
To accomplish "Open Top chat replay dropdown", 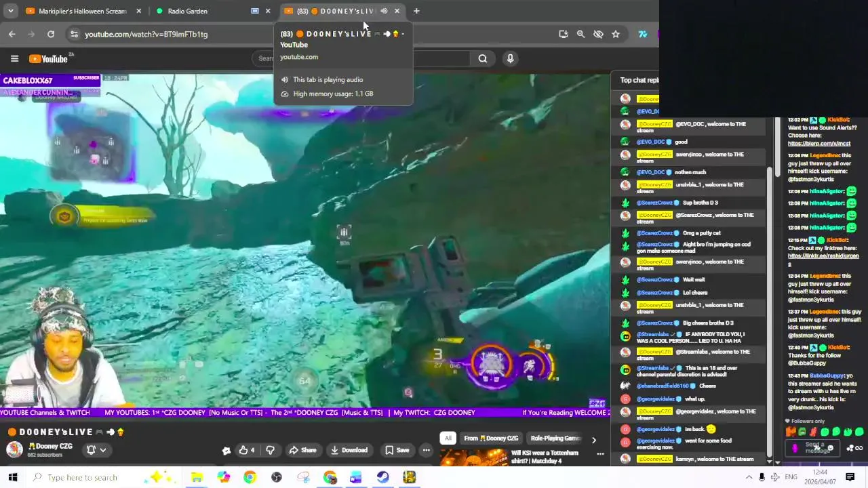I will click(639, 80).
